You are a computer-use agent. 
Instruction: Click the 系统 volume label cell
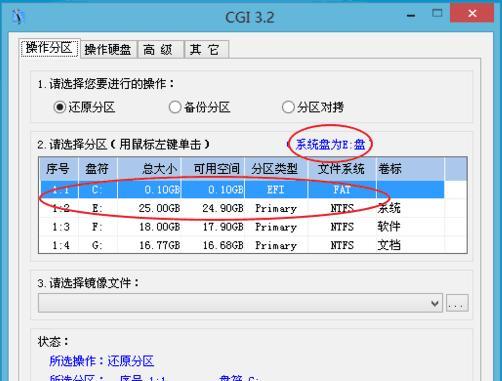389,208
